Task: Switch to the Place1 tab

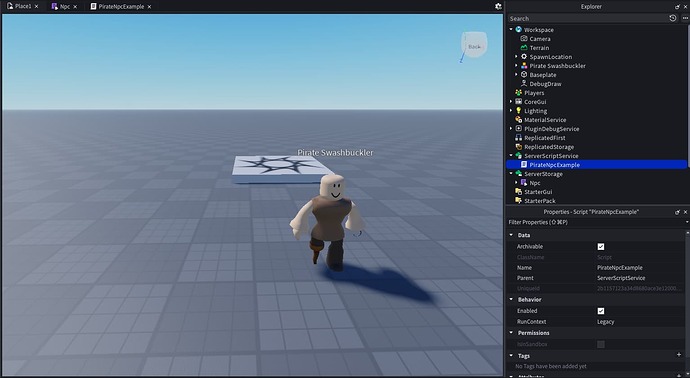Action: [23, 6]
